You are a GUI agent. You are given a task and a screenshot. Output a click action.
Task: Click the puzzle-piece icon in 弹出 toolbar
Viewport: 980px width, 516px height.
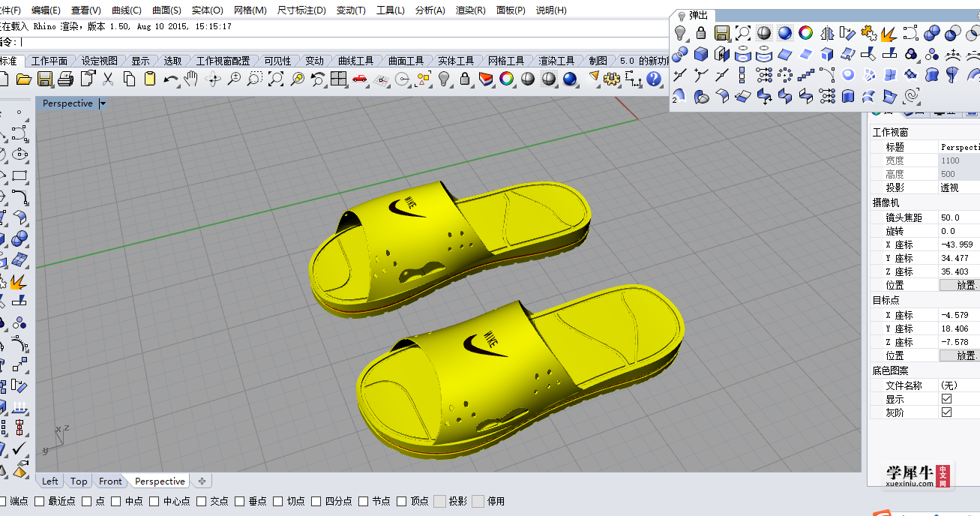coord(869,33)
